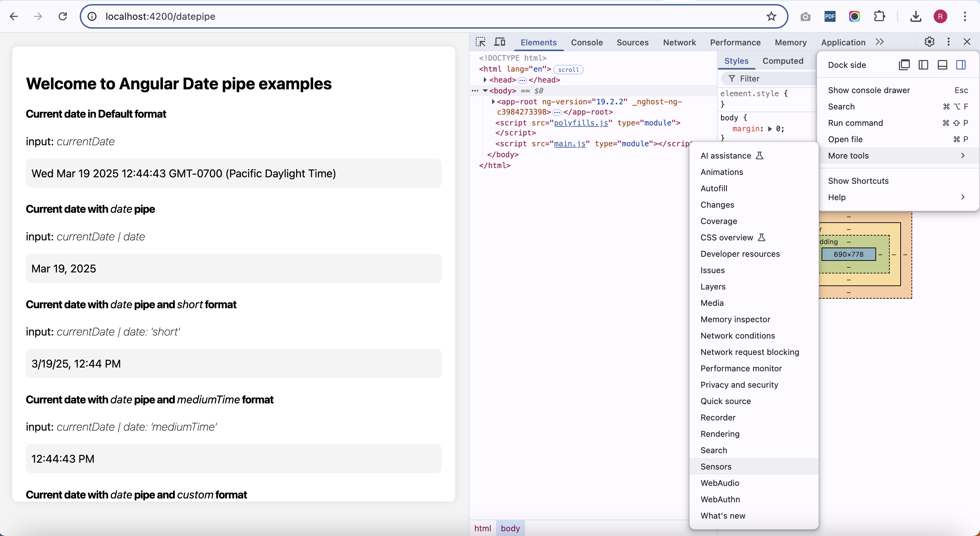Dock DevTools to the right
The width and height of the screenshot is (980, 536).
[961, 65]
